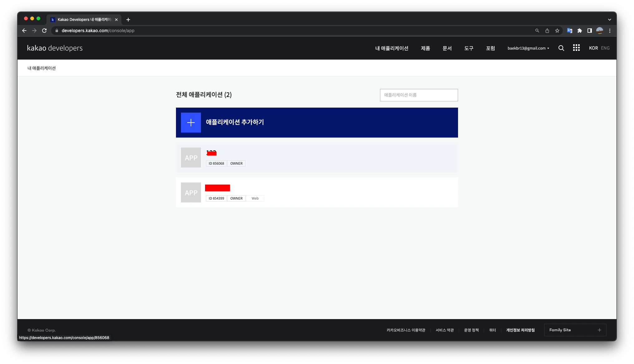634x364 pixels.
Task: Expand the Family Site footer menu
Action: tap(575, 330)
